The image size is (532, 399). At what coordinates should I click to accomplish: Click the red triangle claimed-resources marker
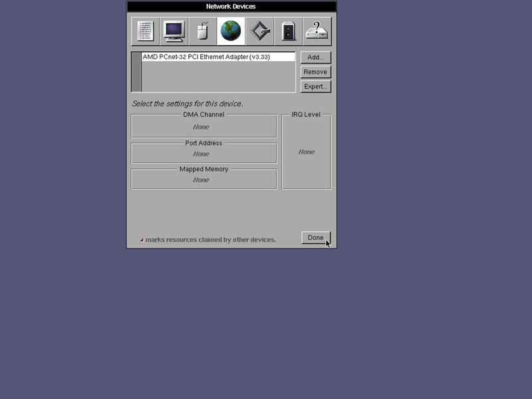(142, 240)
